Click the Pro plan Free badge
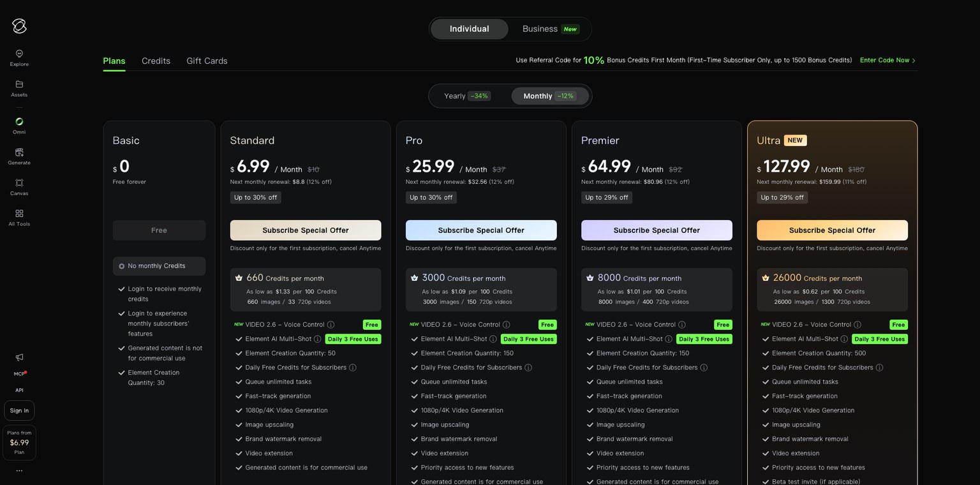The height and width of the screenshot is (485, 980). click(547, 325)
